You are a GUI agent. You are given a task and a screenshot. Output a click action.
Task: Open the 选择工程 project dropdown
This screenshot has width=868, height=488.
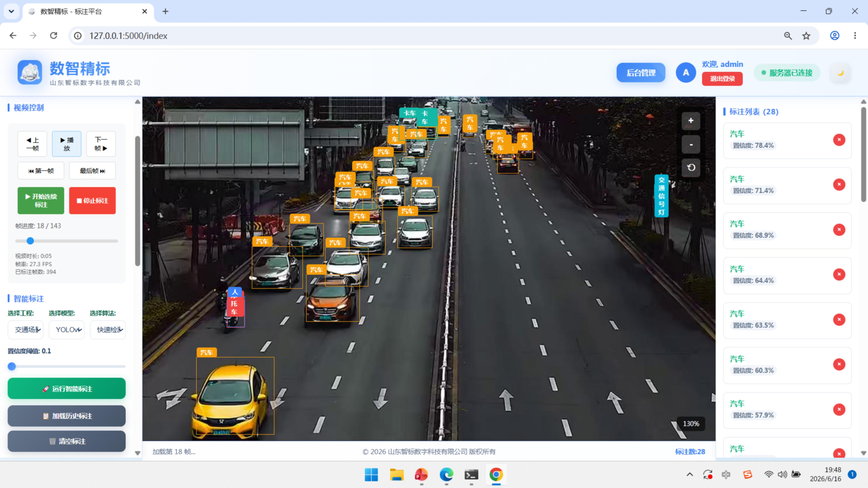pos(26,330)
